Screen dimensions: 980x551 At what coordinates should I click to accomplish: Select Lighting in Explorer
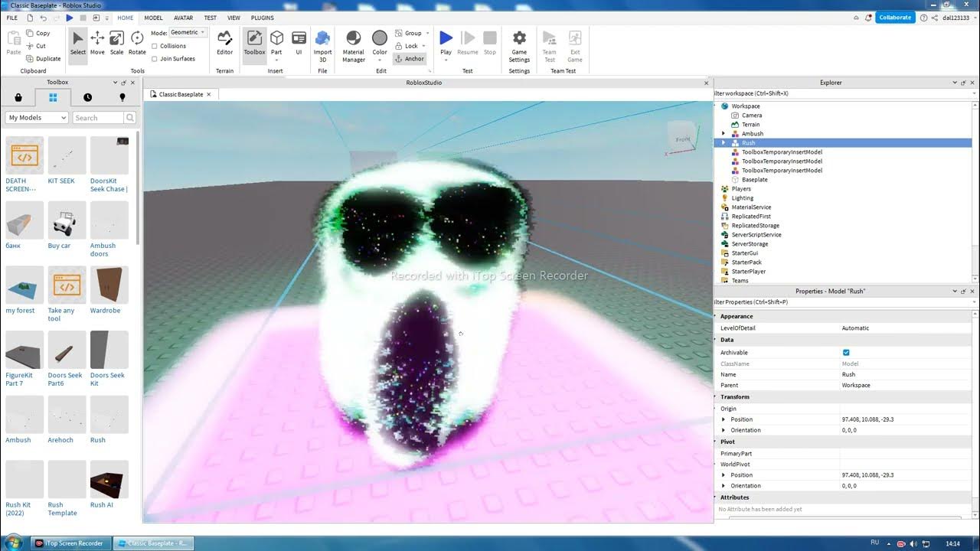(x=742, y=198)
